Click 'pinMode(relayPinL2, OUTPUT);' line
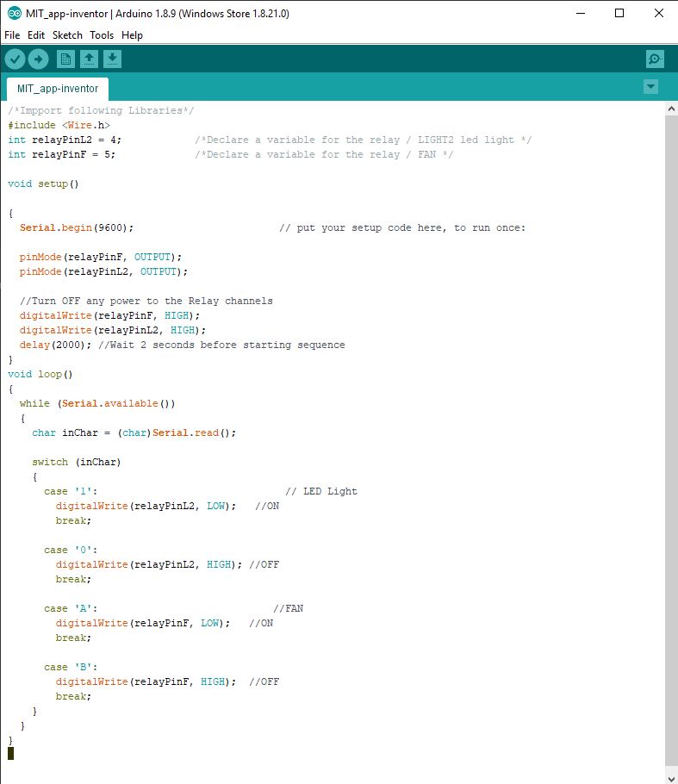678x784 pixels. (x=103, y=271)
